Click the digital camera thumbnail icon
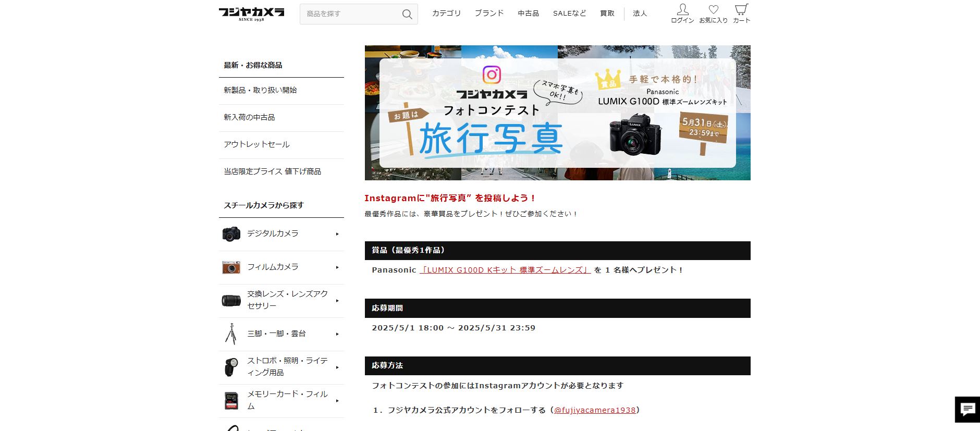The image size is (980, 431). pyautogui.click(x=231, y=234)
